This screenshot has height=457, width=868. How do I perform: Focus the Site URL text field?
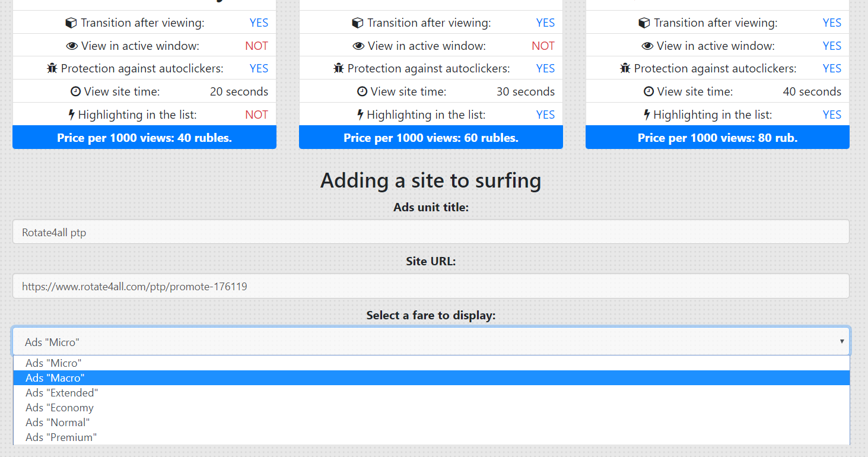click(x=431, y=286)
